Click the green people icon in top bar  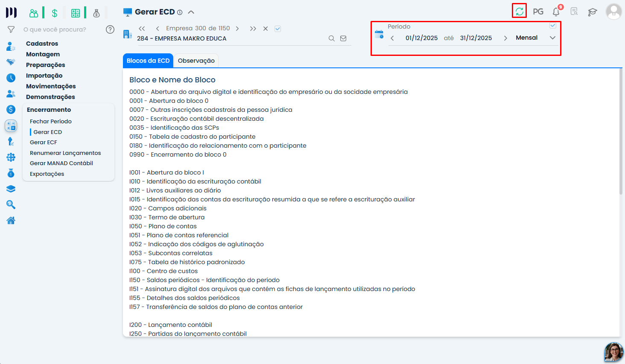34,13
